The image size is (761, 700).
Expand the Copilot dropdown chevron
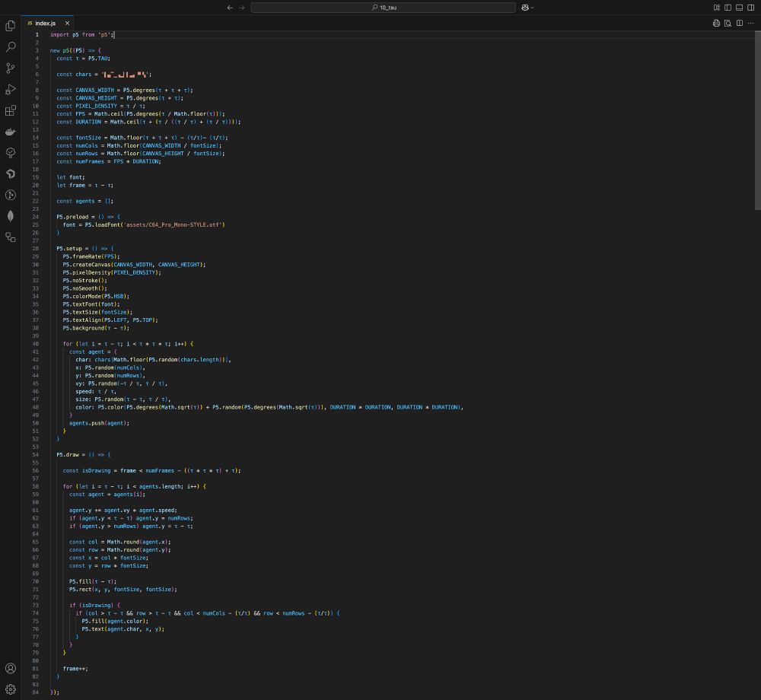pyautogui.click(x=533, y=8)
